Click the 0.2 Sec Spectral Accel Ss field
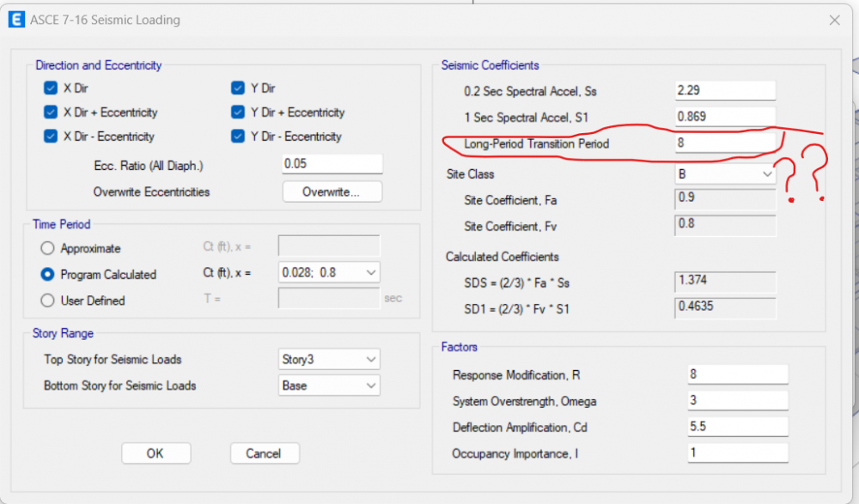859x504 pixels. [x=725, y=90]
